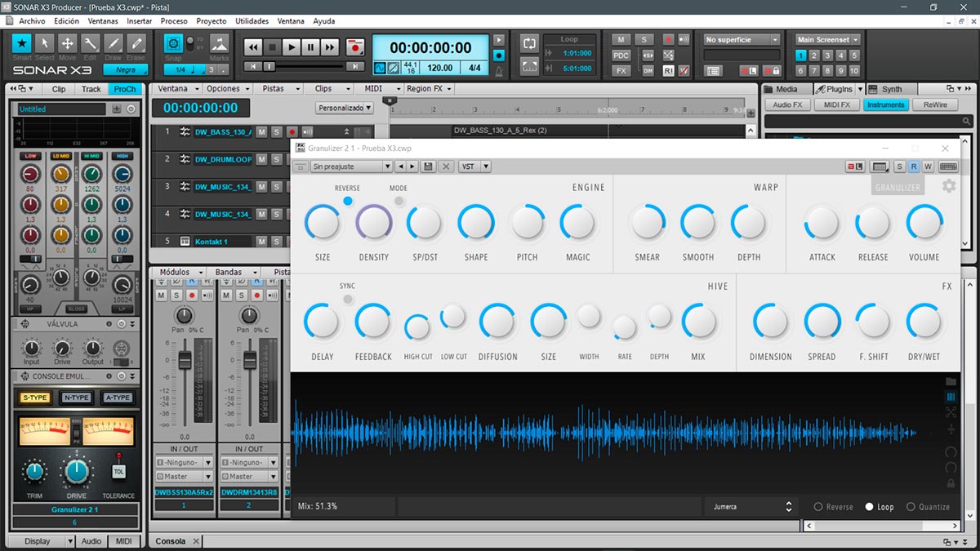The width and height of the screenshot is (980, 551).
Task: Activate the Erase tool
Action: click(x=136, y=43)
